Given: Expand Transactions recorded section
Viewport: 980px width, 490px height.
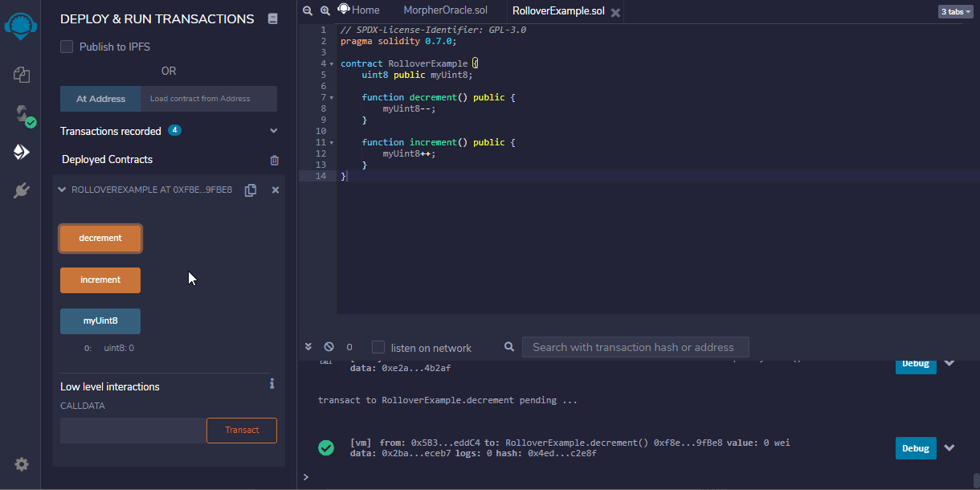Looking at the screenshot, I should tap(274, 131).
